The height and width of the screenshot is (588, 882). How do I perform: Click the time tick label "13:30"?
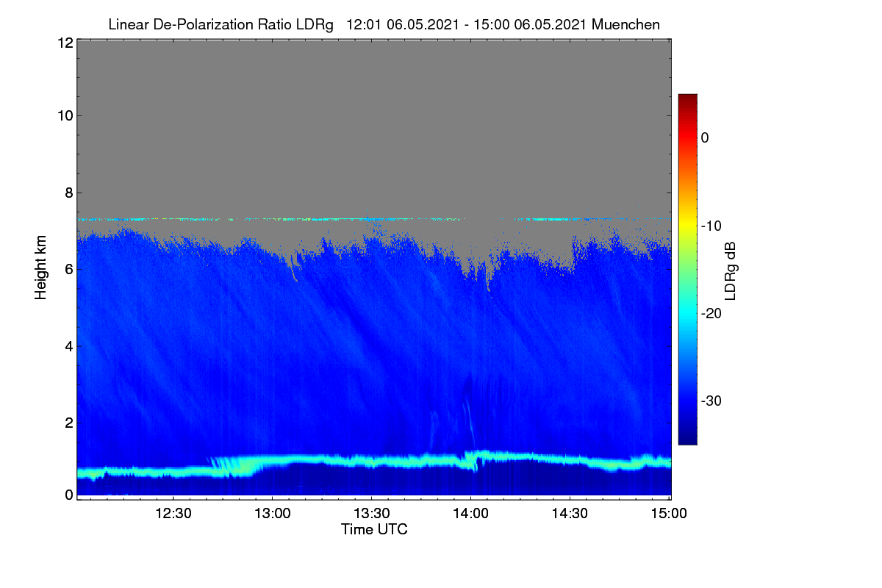[372, 513]
